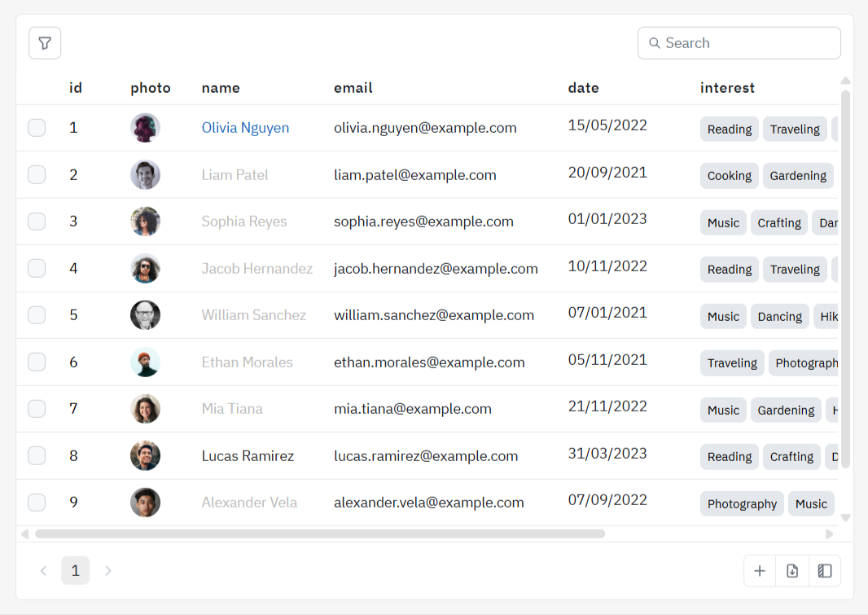868x615 pixels.
Task: Click the download export icon
Action: coord(792,571)
